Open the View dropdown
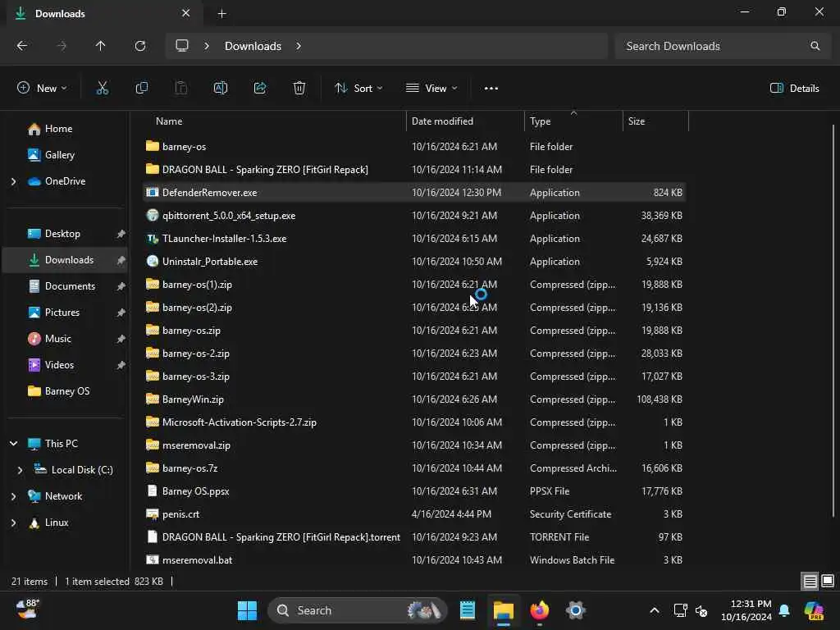Viewport: 840px width, 630px height. 431,89
